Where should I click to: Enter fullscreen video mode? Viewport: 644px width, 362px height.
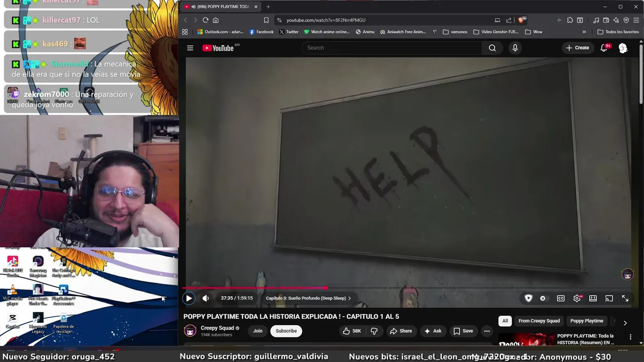click(625, 298)
